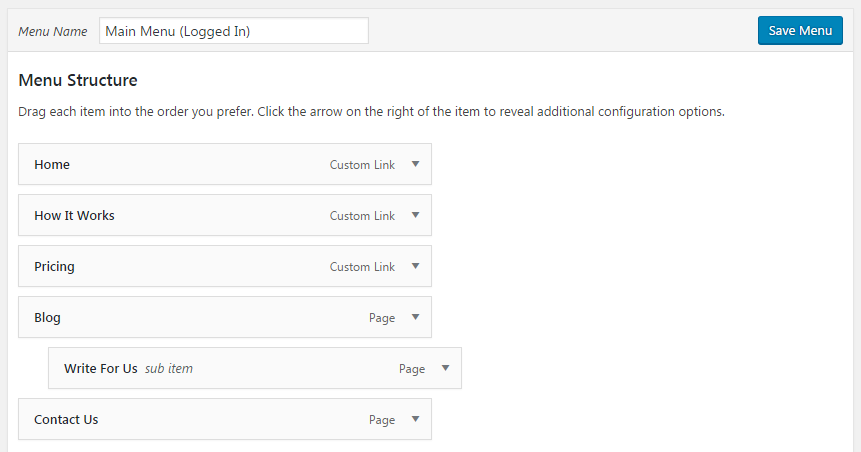Image resolution: width=861 pixels, height=452 pixels.
Task: Click Page type label on Contact Us row
Action: [x=382, y=420]
